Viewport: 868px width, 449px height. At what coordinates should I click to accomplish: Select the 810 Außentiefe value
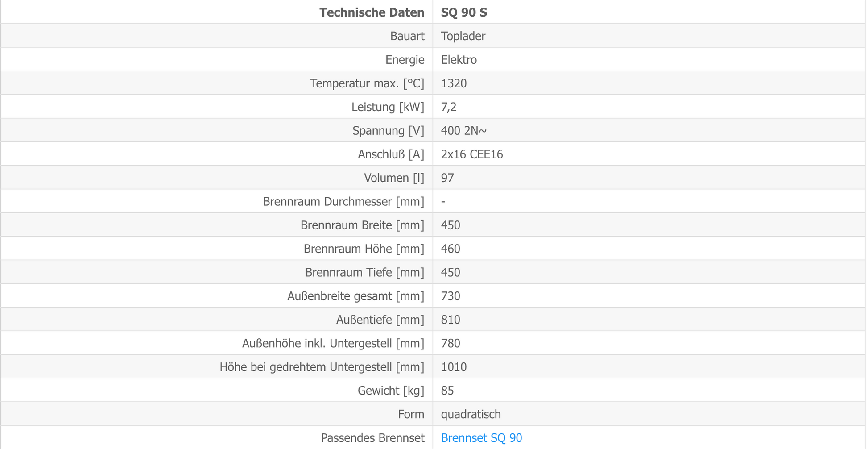tap(451, 320)
